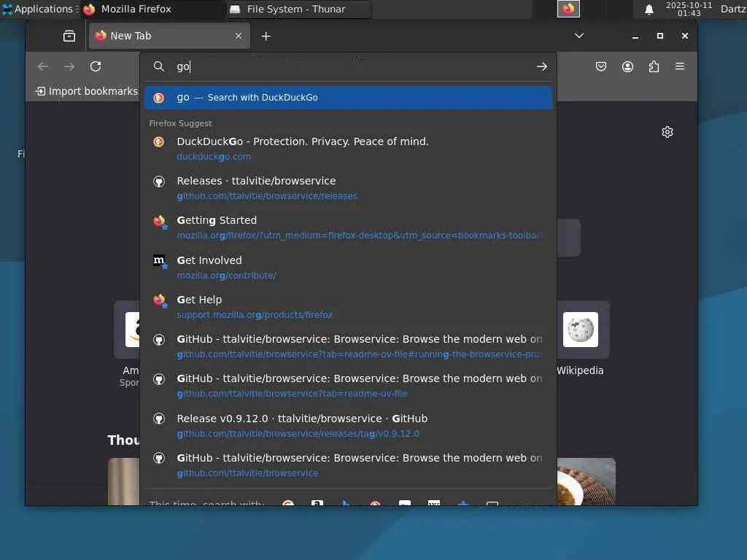
Task: Open the Getting Started bookmark suggestion
Action: coord(348,227)
